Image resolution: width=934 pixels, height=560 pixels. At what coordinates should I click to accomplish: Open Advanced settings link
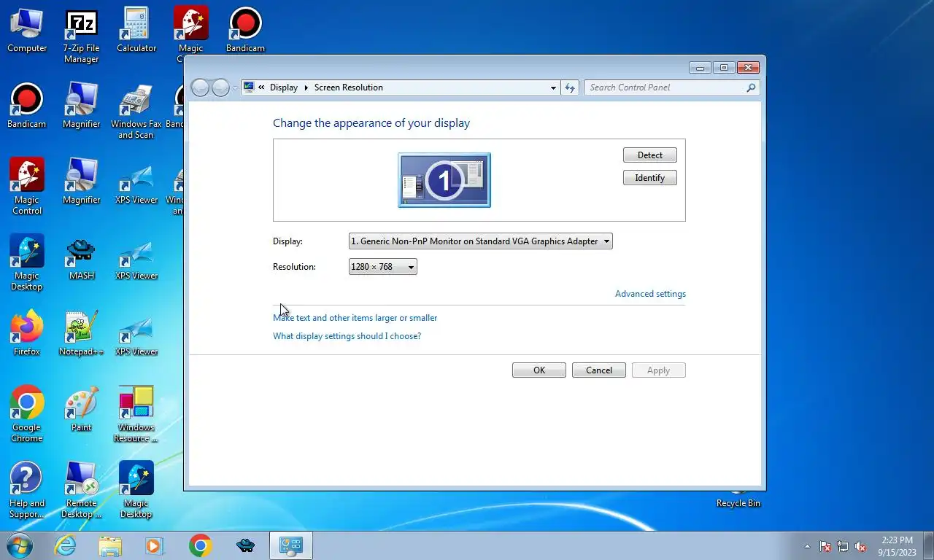coord(650,294)
